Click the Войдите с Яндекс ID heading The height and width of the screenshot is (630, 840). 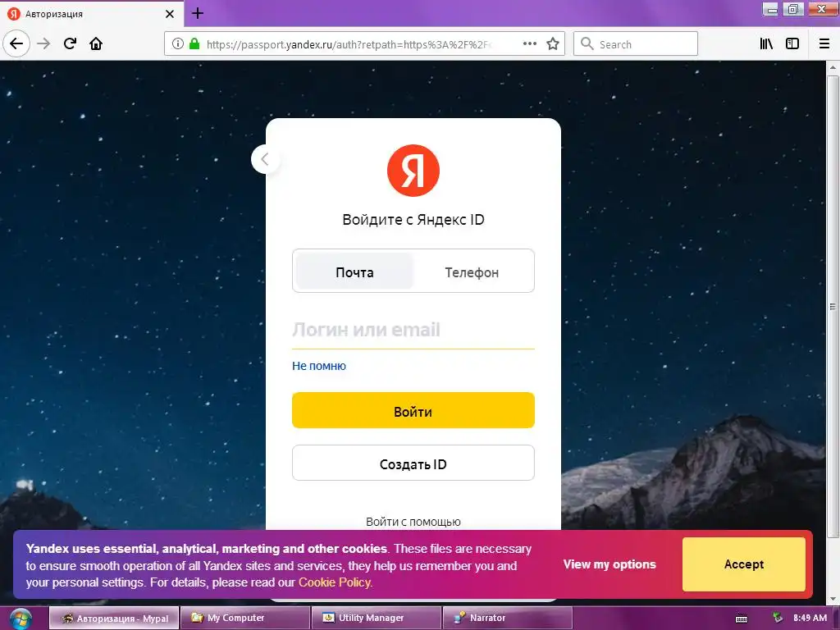click(x=413, y=220)
